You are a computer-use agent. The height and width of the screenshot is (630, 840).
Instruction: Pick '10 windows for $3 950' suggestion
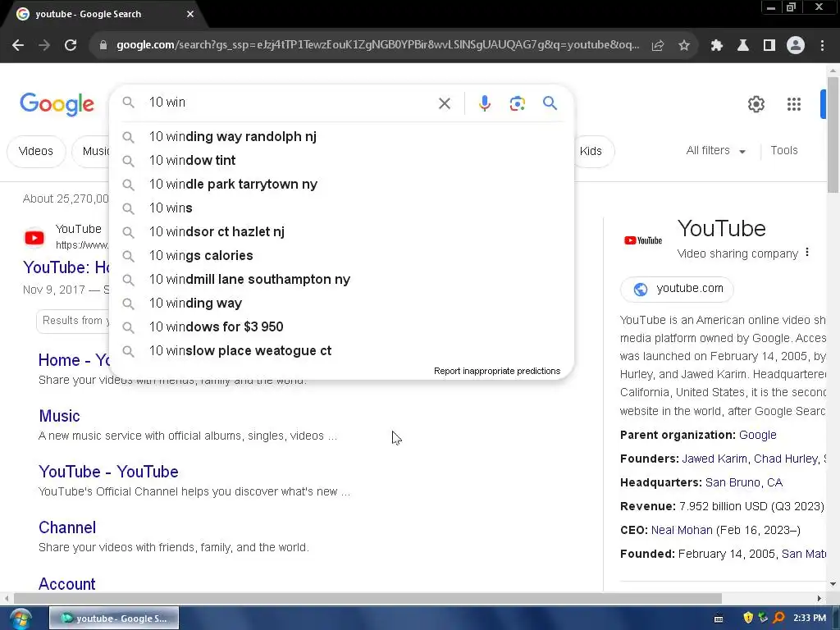coord(340,326)
